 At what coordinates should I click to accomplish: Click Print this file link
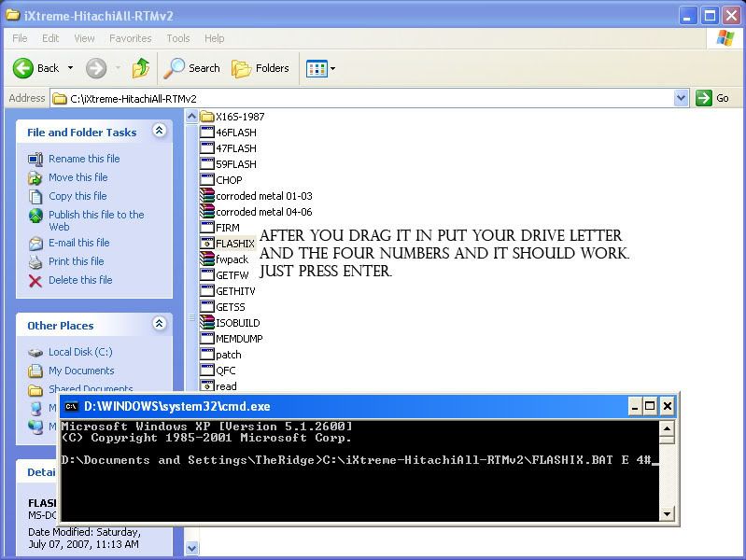(77, 261)
